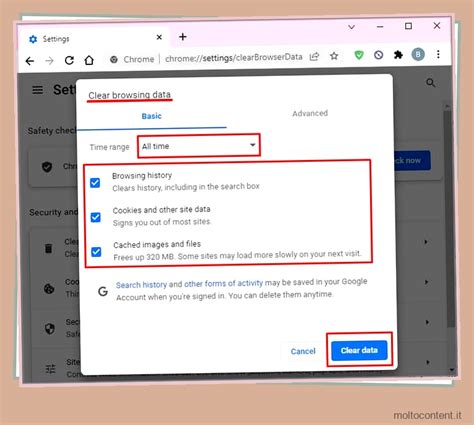
Task: Open the Time range All time dropdown
Action: point(199,145)
